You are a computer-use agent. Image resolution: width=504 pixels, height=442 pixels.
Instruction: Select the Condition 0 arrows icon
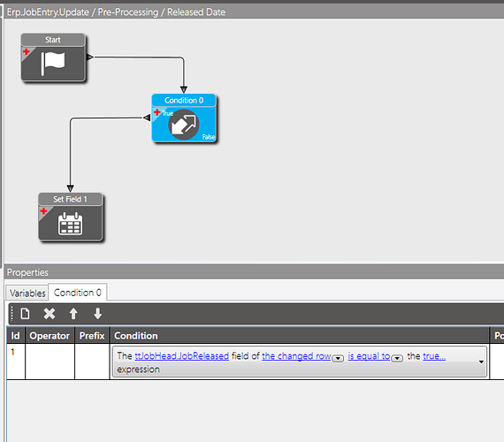click(184, 125)
